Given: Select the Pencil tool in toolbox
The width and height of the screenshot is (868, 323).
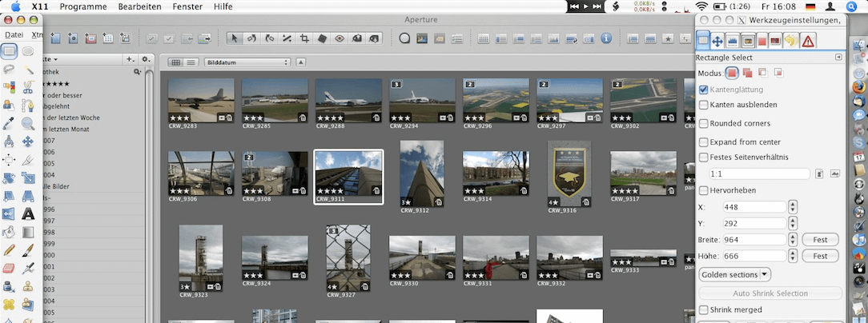Looking at the screenshot, I should click(x=9, y=249).
